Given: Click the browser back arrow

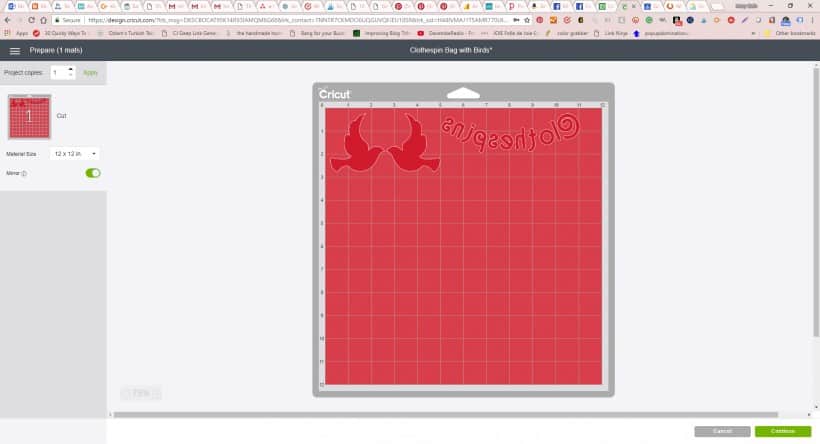Looking at the screenshot, I should coord(7,20).
